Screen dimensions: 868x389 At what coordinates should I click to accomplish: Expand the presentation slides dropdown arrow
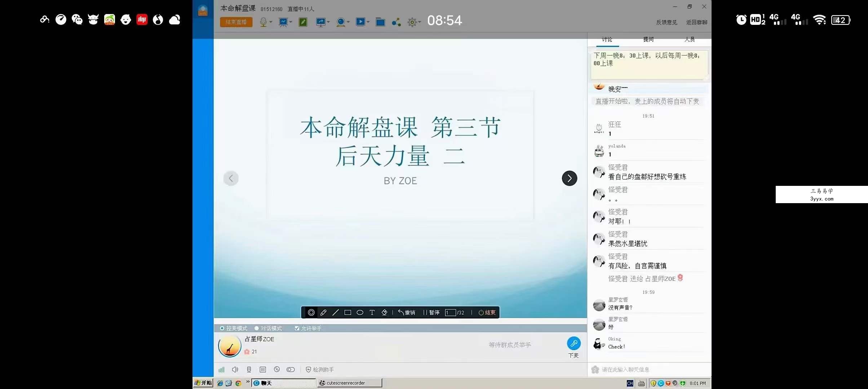pyautogui.click(x=291, y=22)
